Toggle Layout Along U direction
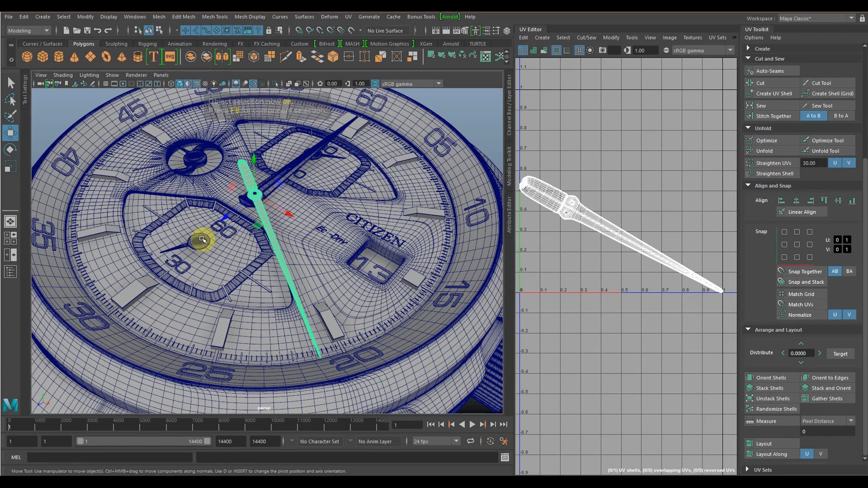Screen dimensions: 868x488 [x=807, y=454]
